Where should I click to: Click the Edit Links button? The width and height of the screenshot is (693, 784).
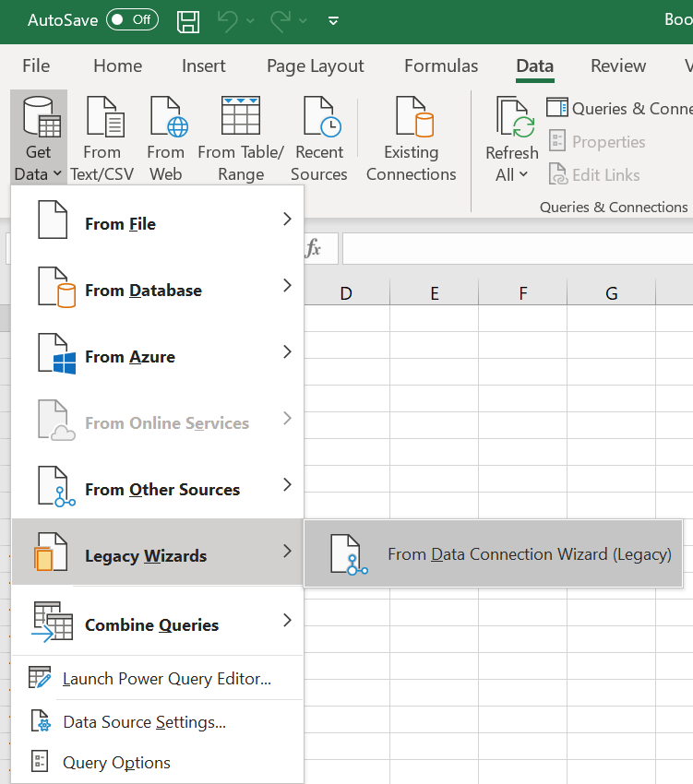pyautogui.click(x=594, y=174)
